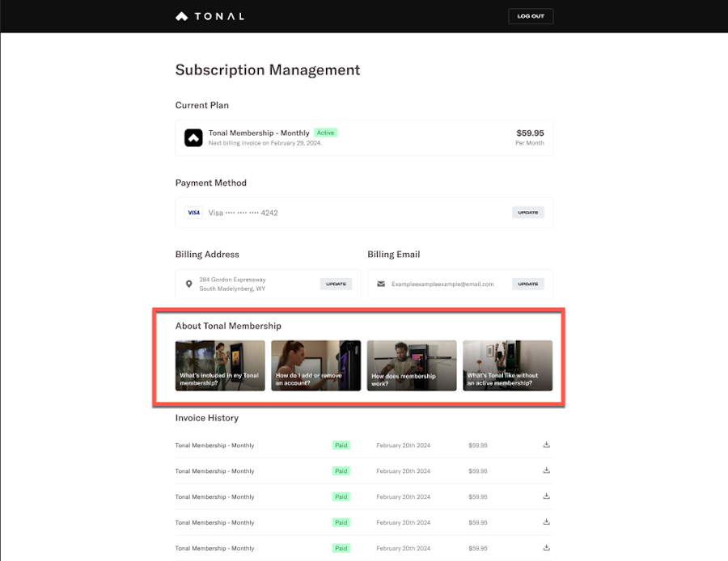
Task: Update the Visa payment method
Action: coord(528,213)
